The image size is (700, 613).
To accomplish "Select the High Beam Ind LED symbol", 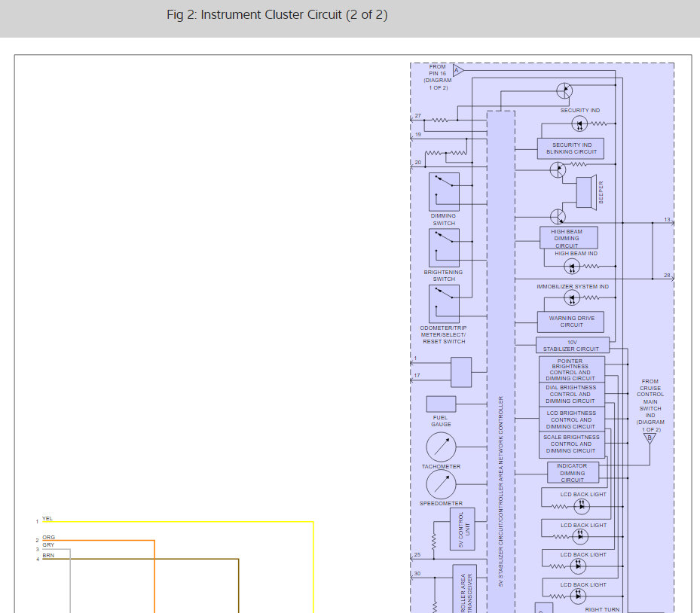I will tap(572, 267).
